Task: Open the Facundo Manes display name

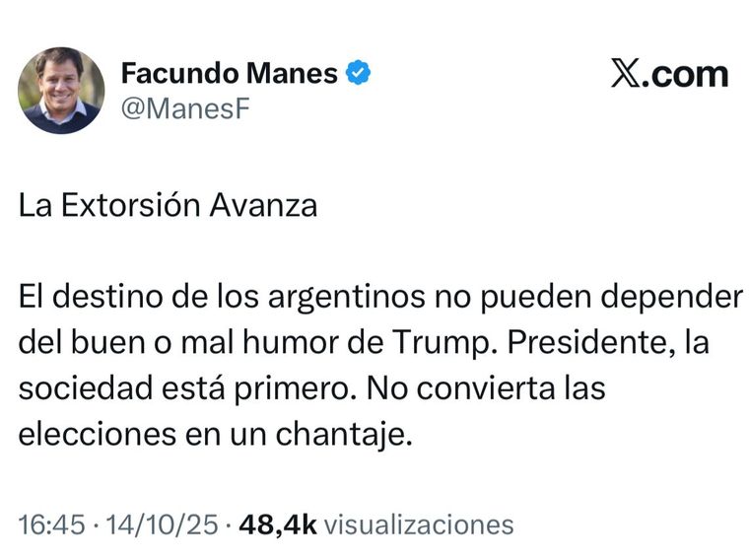Action: (229, 74)
